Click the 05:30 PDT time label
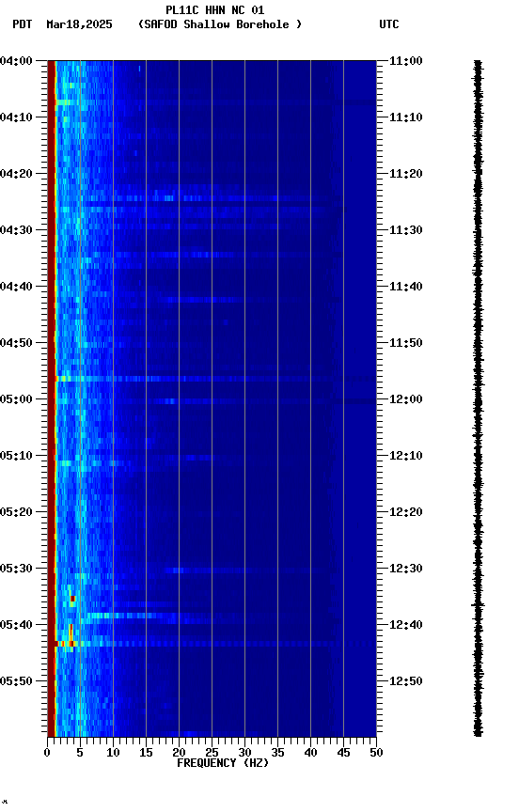 click(x=16, y=569)
